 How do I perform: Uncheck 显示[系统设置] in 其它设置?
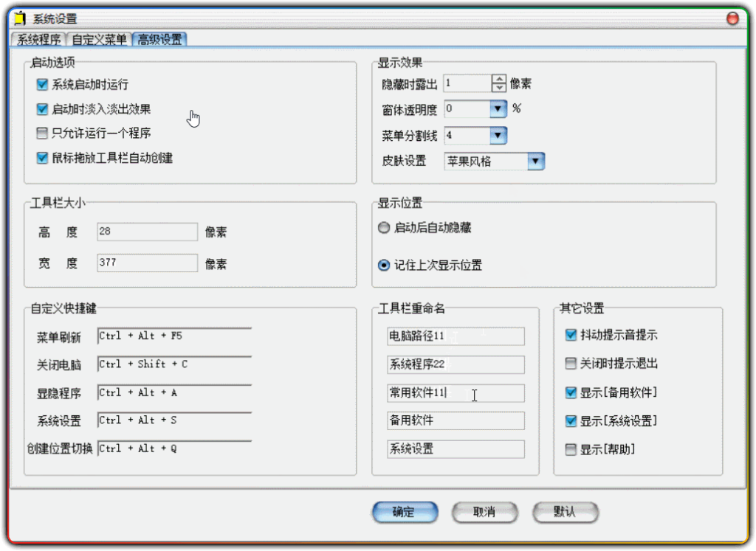571,421
